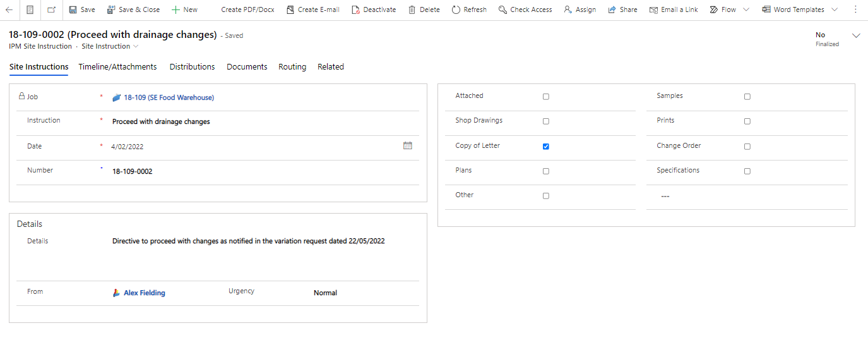
Task: Enable the Change Order checkbox
Action: (x=747, y=147)
